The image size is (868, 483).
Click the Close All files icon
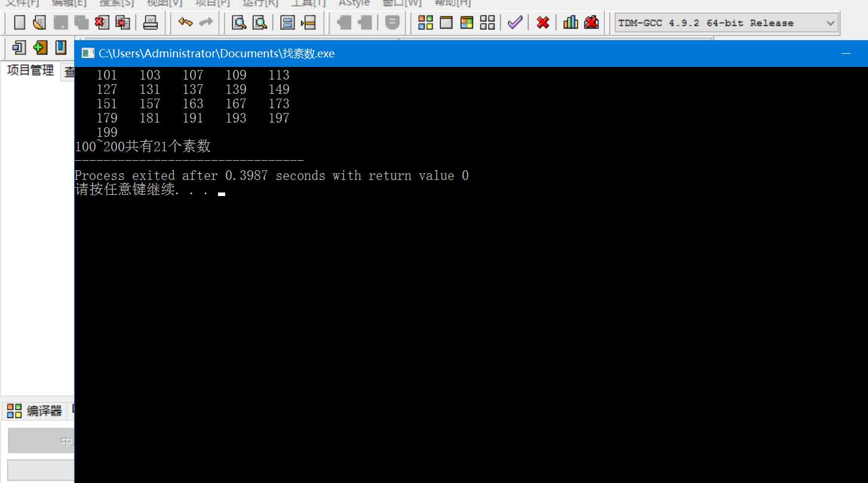(x=122, y=23)
